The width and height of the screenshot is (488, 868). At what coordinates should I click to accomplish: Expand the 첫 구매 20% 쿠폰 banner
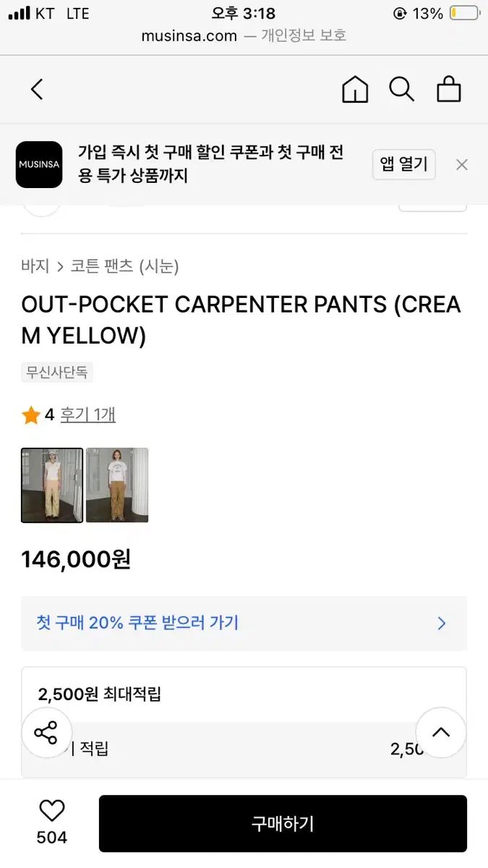(x=244, y=623)
